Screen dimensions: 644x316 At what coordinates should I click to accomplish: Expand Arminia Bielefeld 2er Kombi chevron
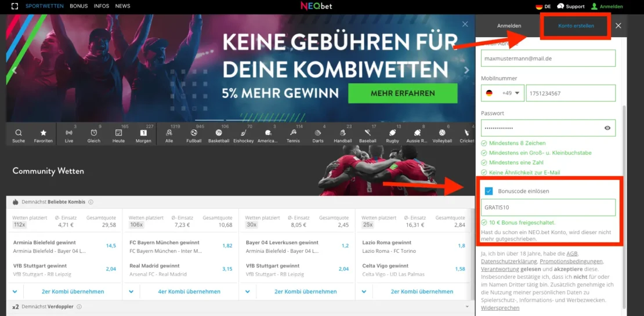coord(15,292)
